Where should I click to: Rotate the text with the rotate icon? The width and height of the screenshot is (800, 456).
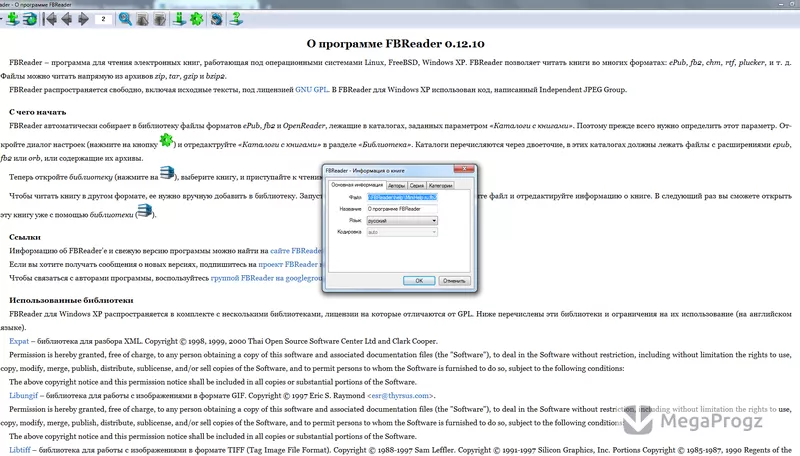[216, 19]
